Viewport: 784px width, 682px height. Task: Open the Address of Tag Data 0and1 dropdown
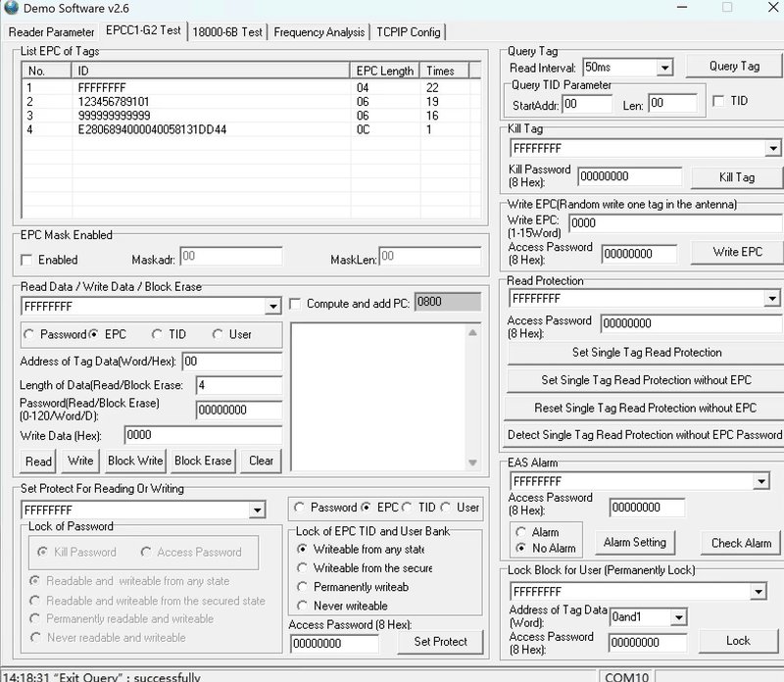coord(678,617)
